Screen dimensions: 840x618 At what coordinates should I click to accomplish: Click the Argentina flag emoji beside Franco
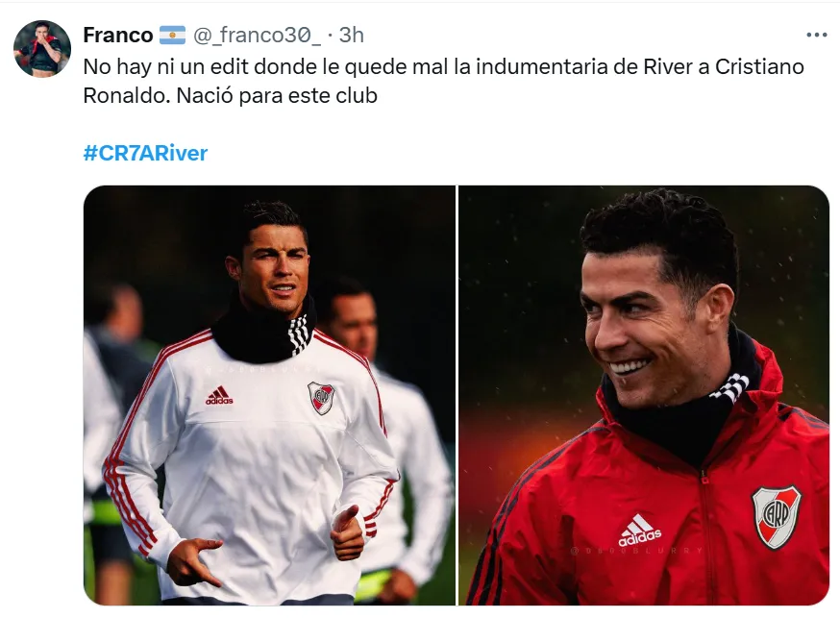point(172,36)
